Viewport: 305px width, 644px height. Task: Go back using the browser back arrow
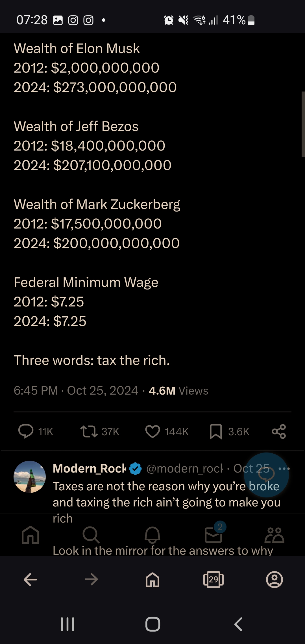[30, 580]
